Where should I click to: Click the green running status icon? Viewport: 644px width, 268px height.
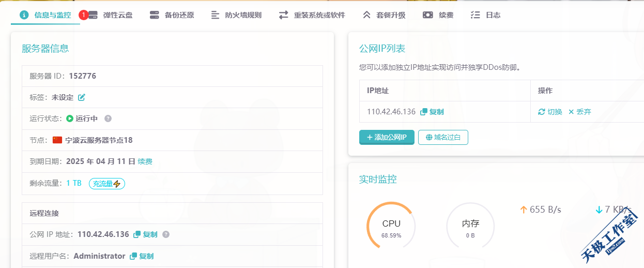click(70, 118)
